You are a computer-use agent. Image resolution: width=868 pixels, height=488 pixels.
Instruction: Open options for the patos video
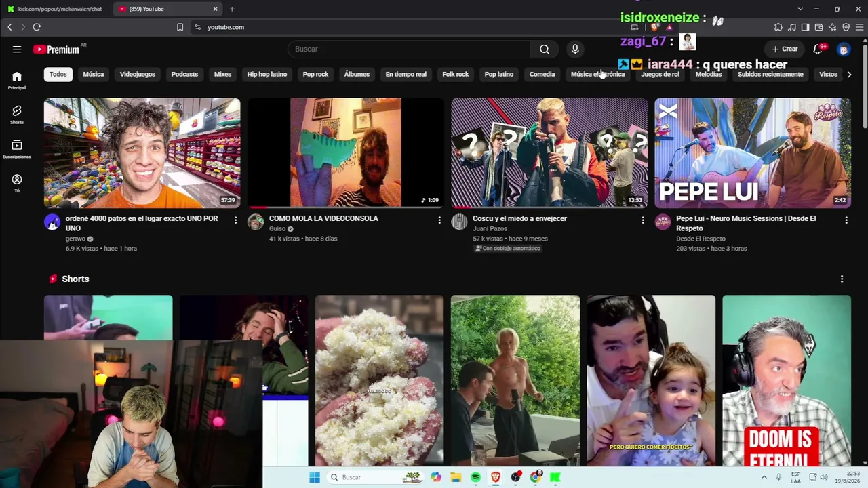[x=235, y=220]
